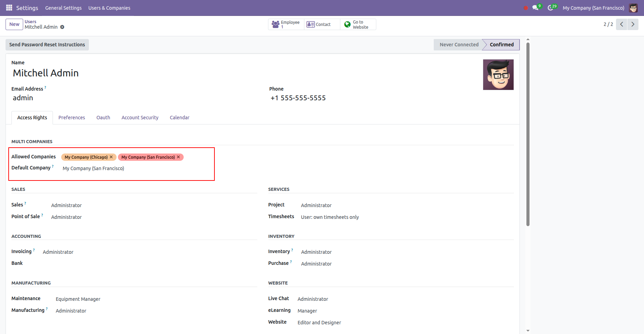Viewport: 644px width, 334px height.
Task: Open the Contact card button
Action: point(319,25)
